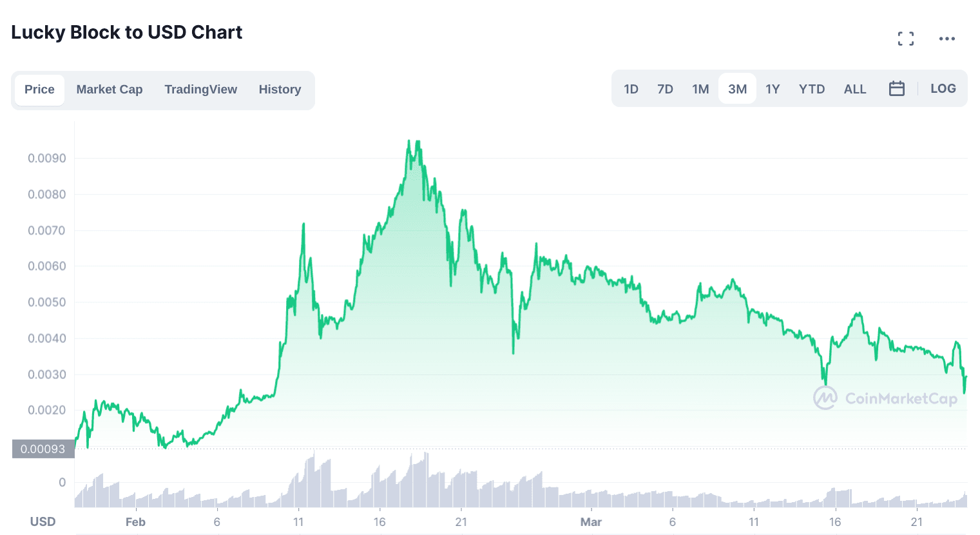Click the Mar marker on time axis
The image size is (980, 535).
point(591,522)
